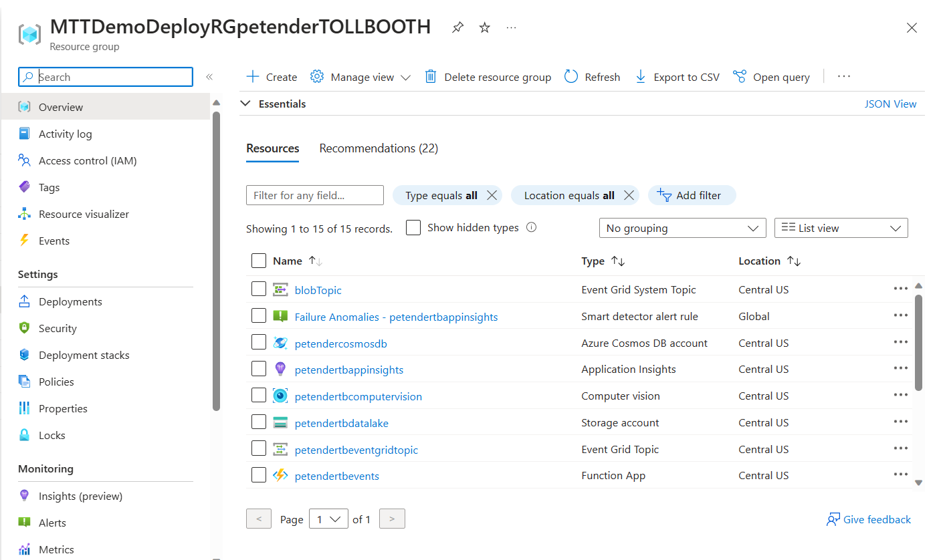Open row options for blobTopic
Screen dimensions: 939x560
click(x=901, y=289)
